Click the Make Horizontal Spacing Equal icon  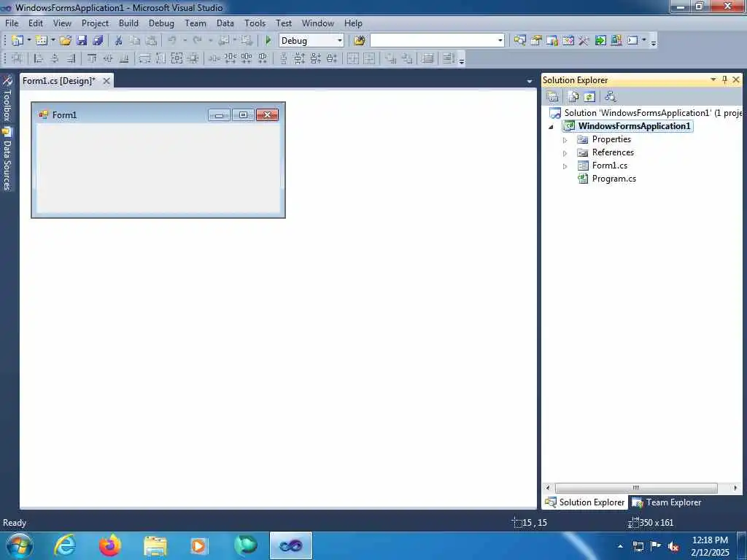[x=214, y=58]
